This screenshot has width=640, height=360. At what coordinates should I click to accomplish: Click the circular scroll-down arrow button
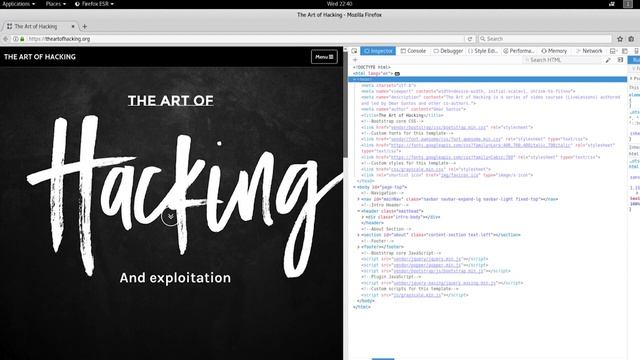[171, 216]
